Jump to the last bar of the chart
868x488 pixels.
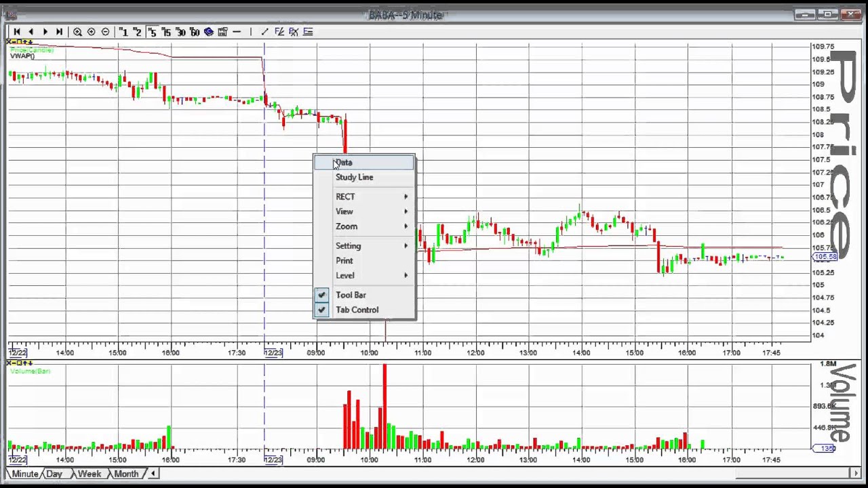[x=59, y=32]
